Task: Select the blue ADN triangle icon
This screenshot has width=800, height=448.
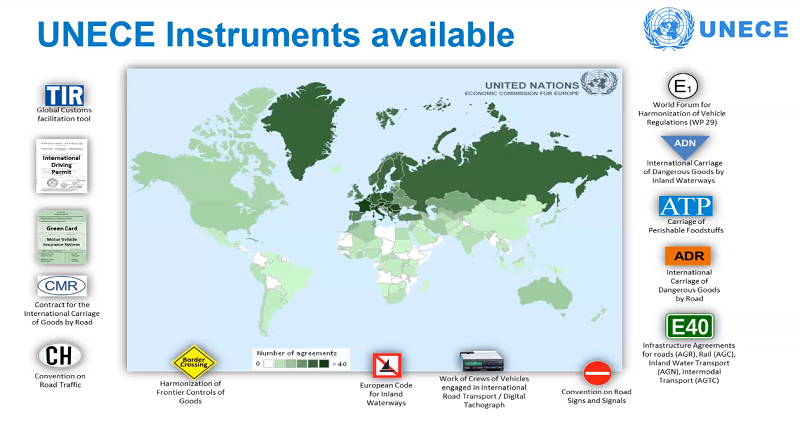Action: pyautogui.click(x=685, y=146)
